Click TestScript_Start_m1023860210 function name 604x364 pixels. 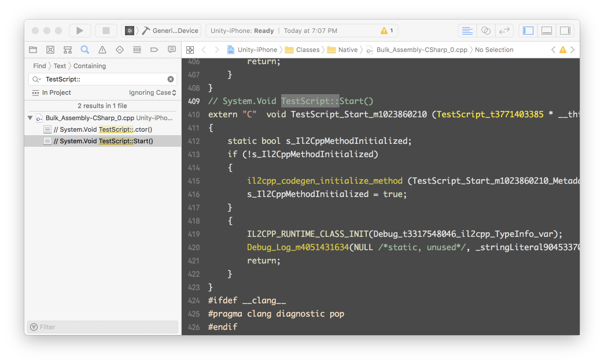click(359, 114)
